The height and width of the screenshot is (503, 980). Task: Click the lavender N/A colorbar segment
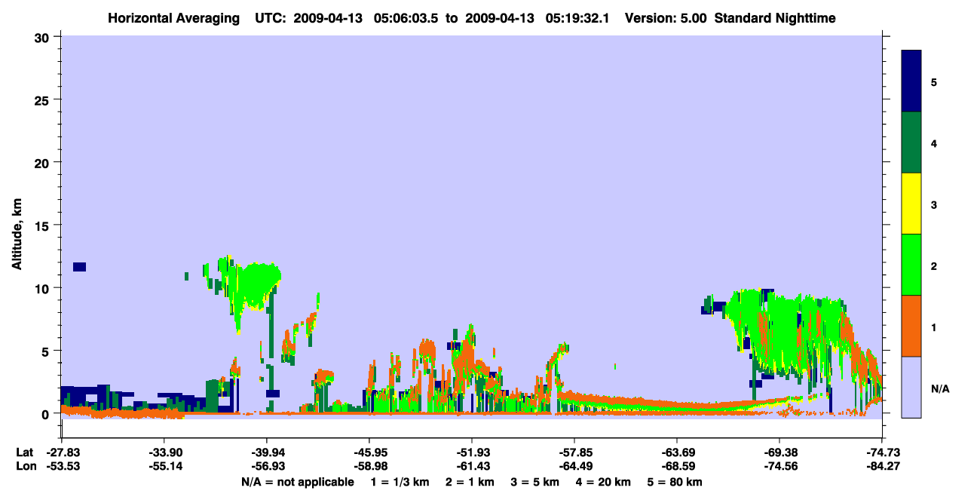coord(911,387)
